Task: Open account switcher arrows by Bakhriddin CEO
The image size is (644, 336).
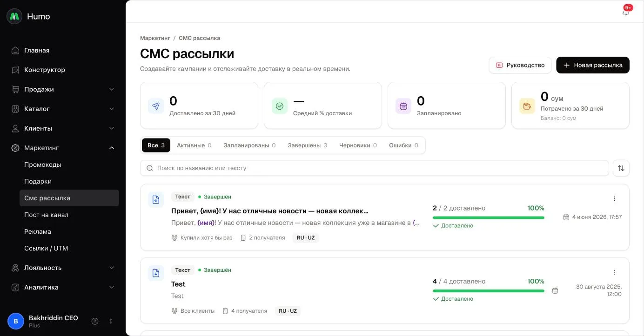Action: (111, 321)
